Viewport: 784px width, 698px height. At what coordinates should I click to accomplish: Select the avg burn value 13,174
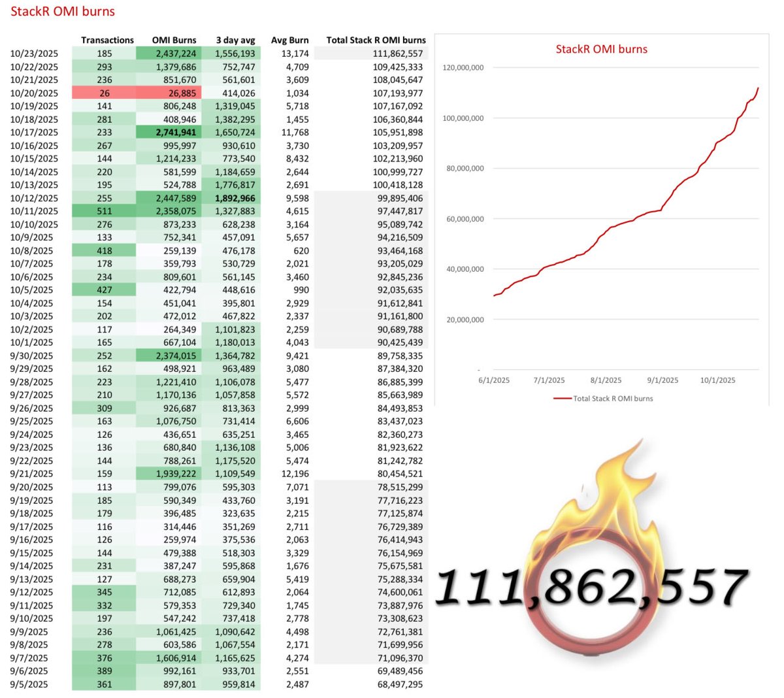(x=295, y=54)
